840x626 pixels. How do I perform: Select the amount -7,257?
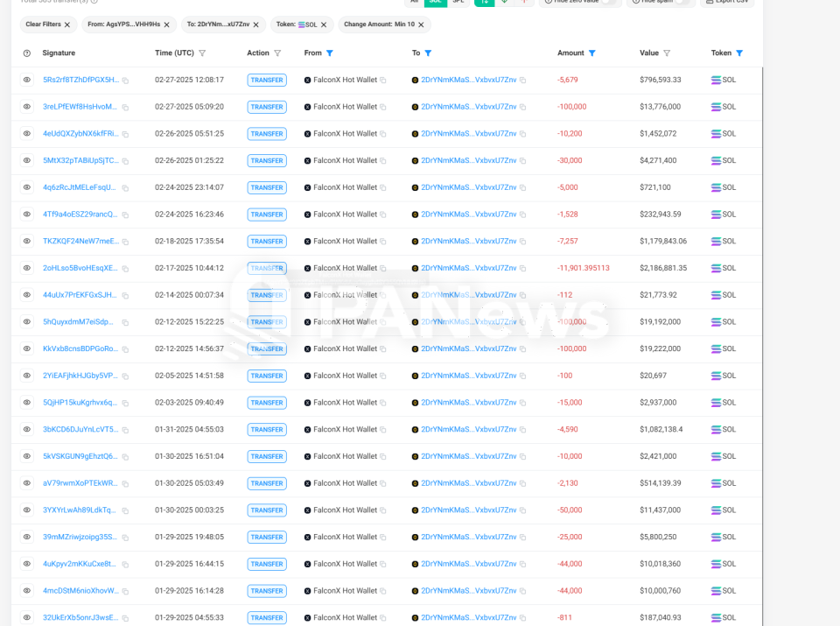point(568,241)
